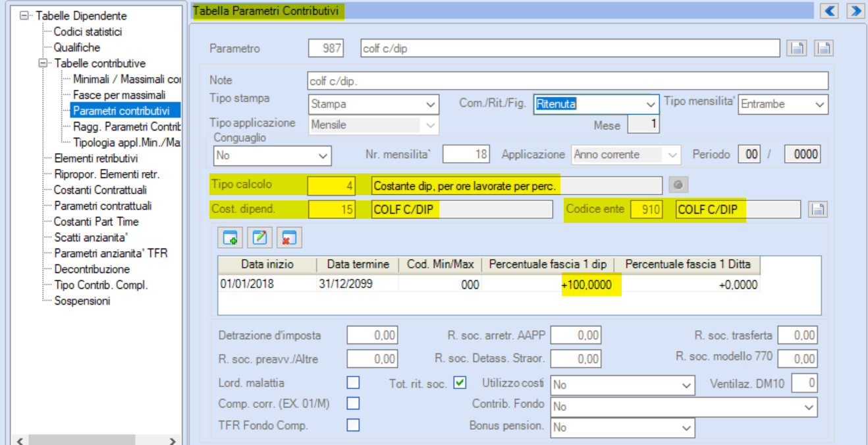Click the Detrazione d'imposta field

coord(372,336)
